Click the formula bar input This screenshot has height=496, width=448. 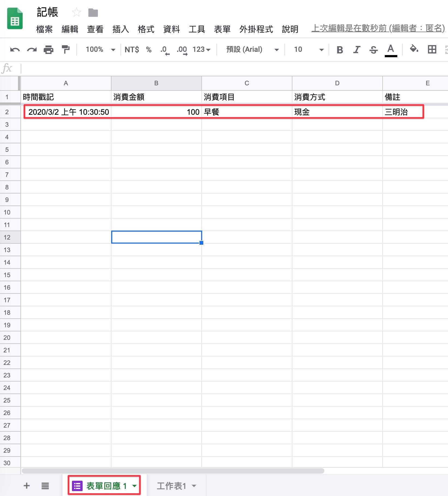(x=234, y=68)
